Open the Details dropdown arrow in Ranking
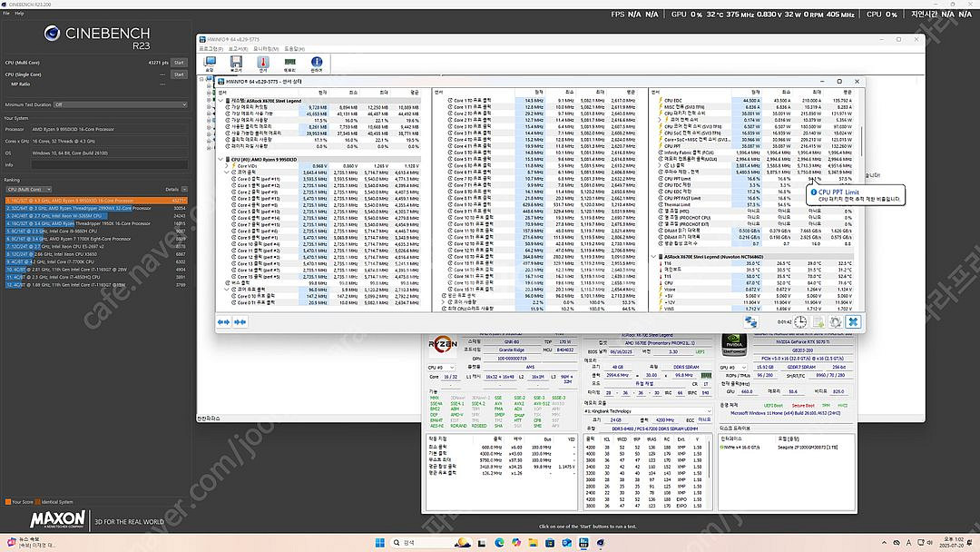This screenshot has width=980, height=552. (x=184, y=190)
